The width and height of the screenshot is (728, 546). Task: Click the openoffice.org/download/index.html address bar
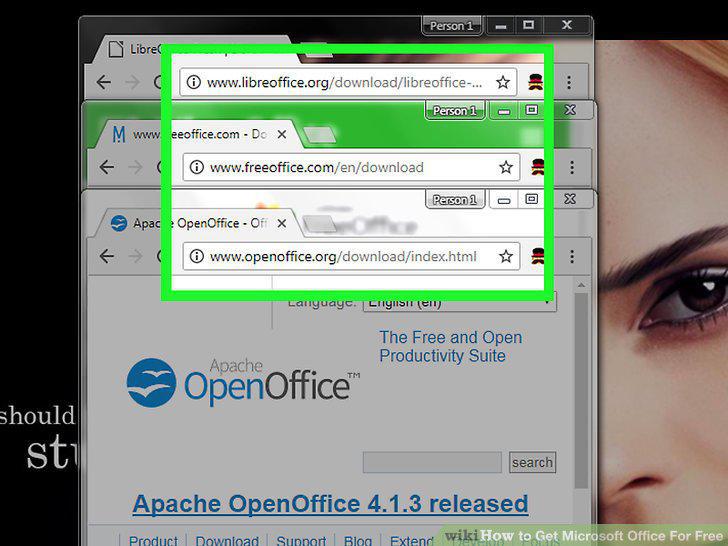click(351, 256)
